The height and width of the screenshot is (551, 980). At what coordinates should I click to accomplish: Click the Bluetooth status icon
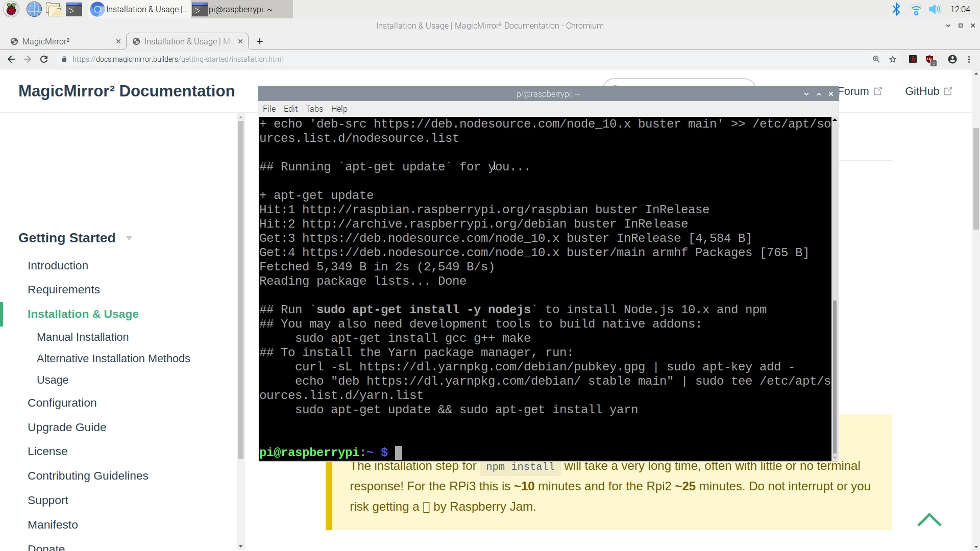[896, 9]
